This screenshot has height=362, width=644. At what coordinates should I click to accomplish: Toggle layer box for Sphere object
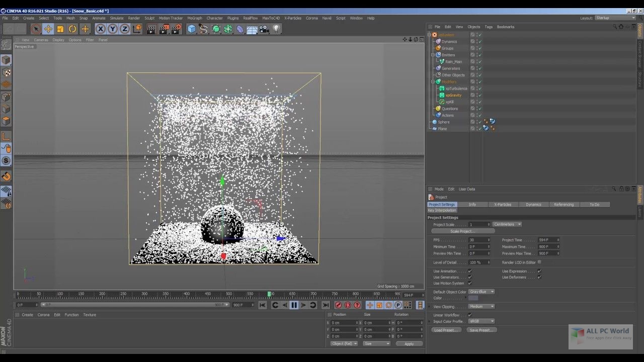pyautogui.click(x=472, y=122)
